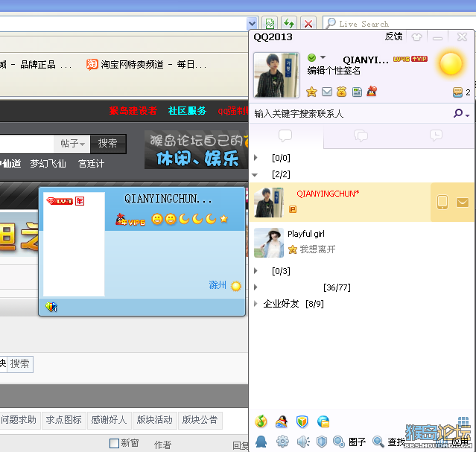Click the dark 搜索 button beside 帖子
The image size is (476, 452).
pyautogui.click(x=108, y=144)
